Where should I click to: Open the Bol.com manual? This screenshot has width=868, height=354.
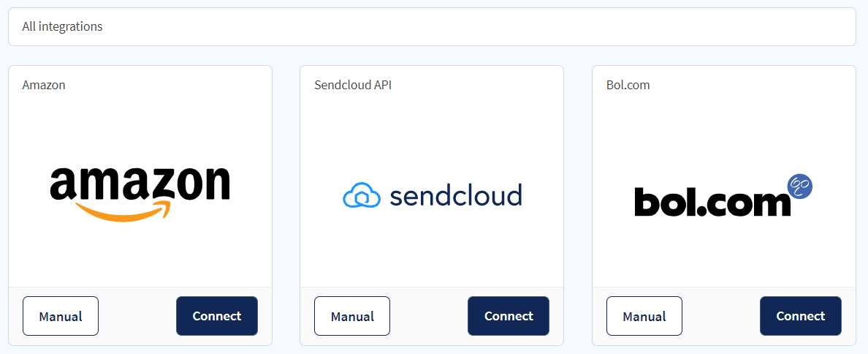point(644,316)
